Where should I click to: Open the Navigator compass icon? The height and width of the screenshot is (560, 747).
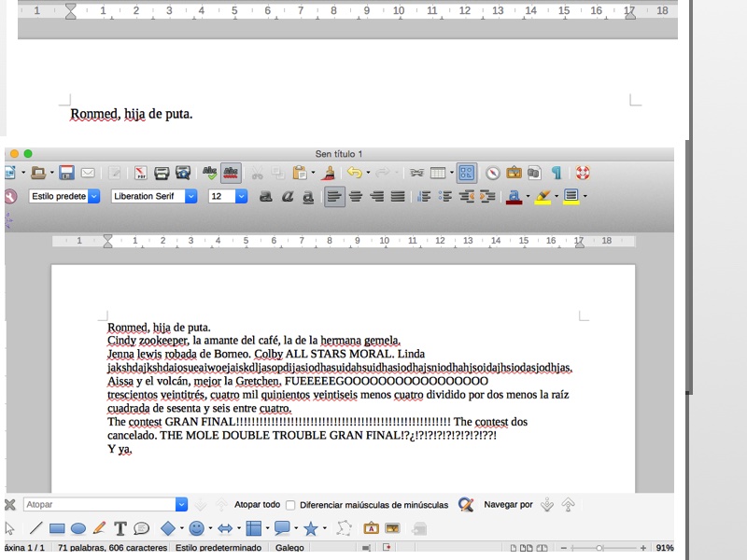tap(492, 173)
